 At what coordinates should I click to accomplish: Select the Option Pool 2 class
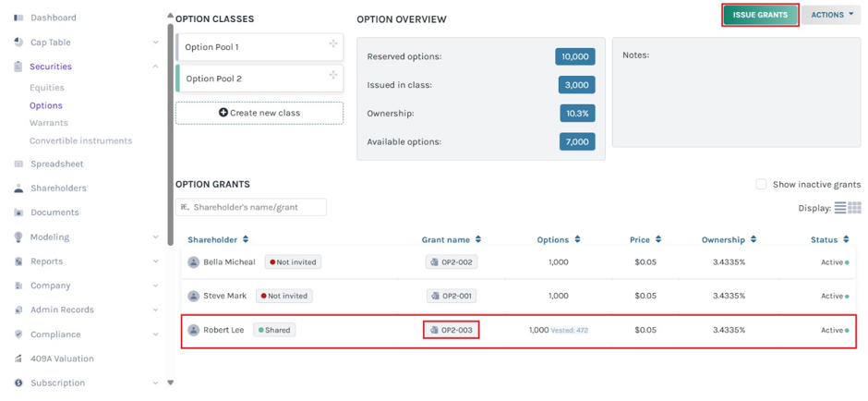click(x=259, y=79)
